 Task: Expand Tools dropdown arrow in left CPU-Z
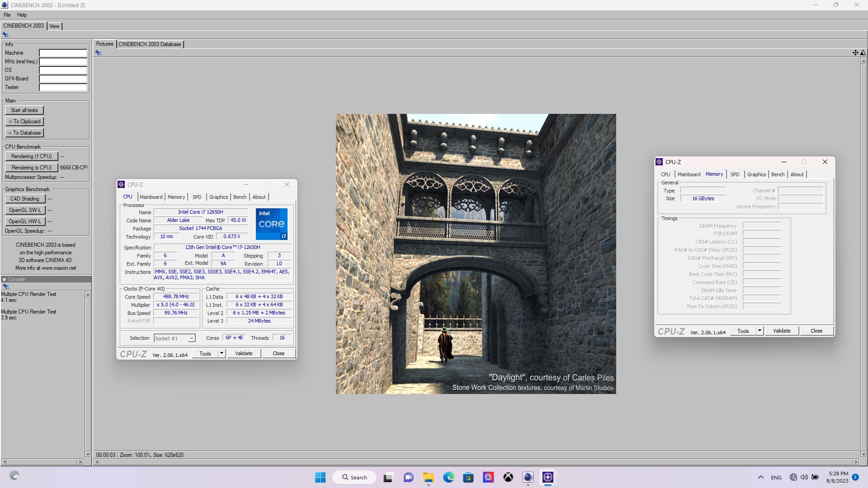coord(222,354)
